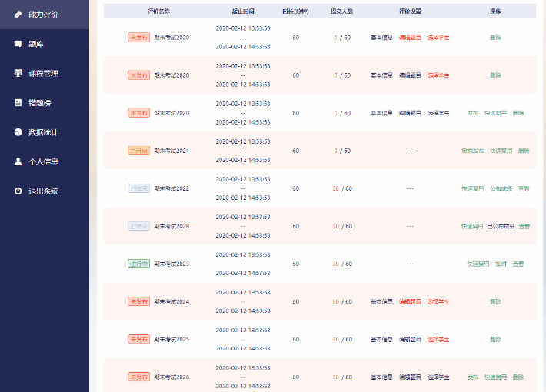Click the 数据统计 pie chart icon

[x=18, y=132]
